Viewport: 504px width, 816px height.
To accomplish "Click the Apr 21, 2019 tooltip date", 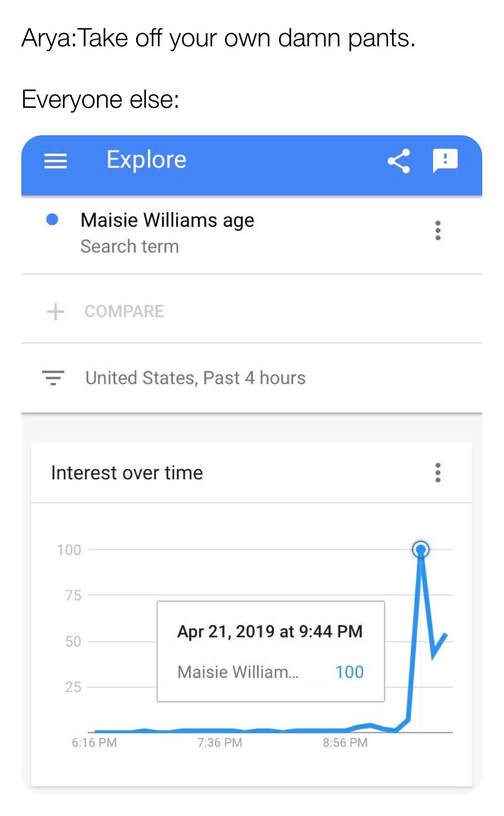I will [x=269, y=631].
